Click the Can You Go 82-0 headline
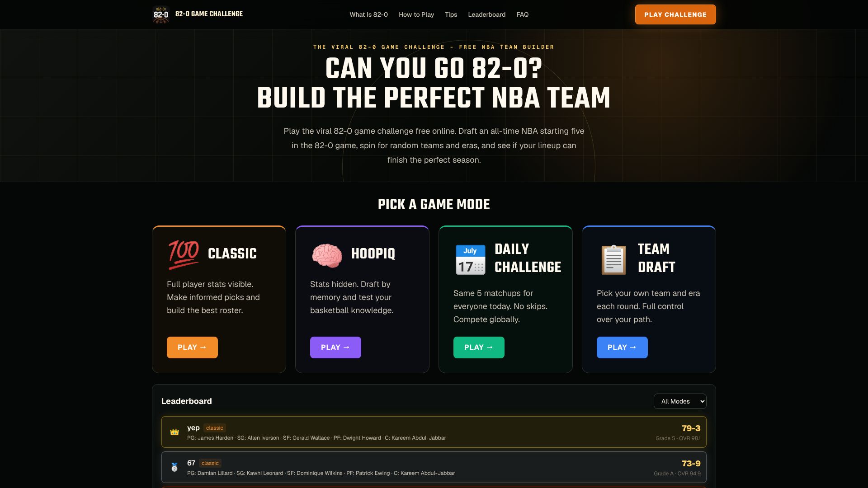 point(434,68)
